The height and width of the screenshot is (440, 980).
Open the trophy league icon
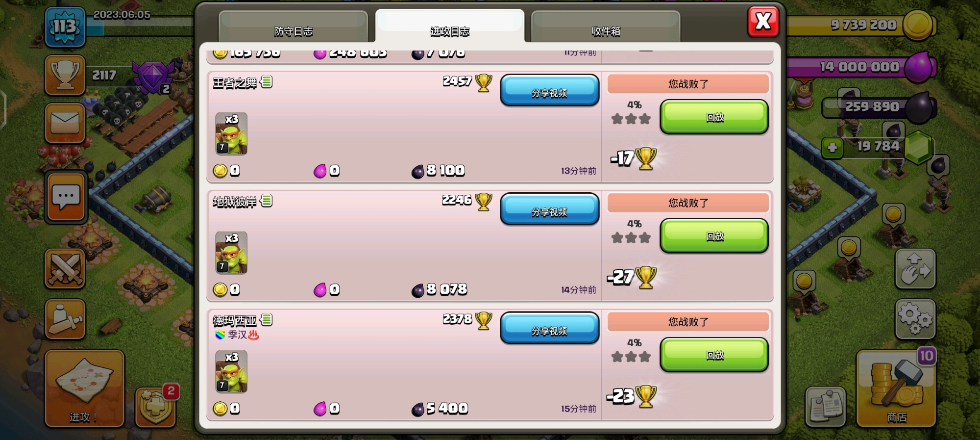pyautogui.click(x=65, y=75)
